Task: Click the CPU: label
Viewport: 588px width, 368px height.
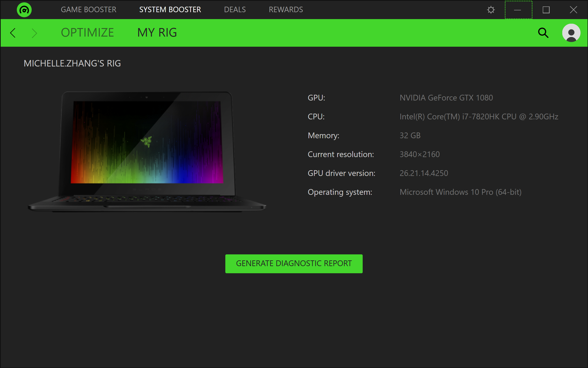Action: click(x=316, y=117)
